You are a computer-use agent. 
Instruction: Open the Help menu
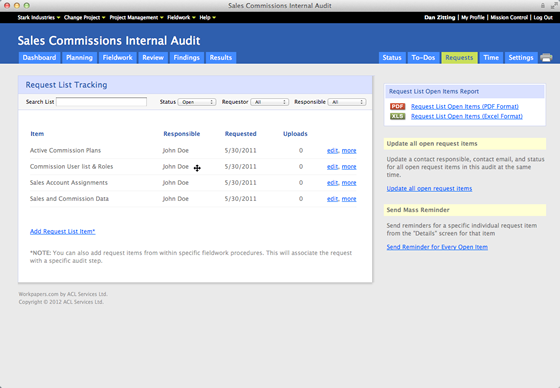click(208, 18)
